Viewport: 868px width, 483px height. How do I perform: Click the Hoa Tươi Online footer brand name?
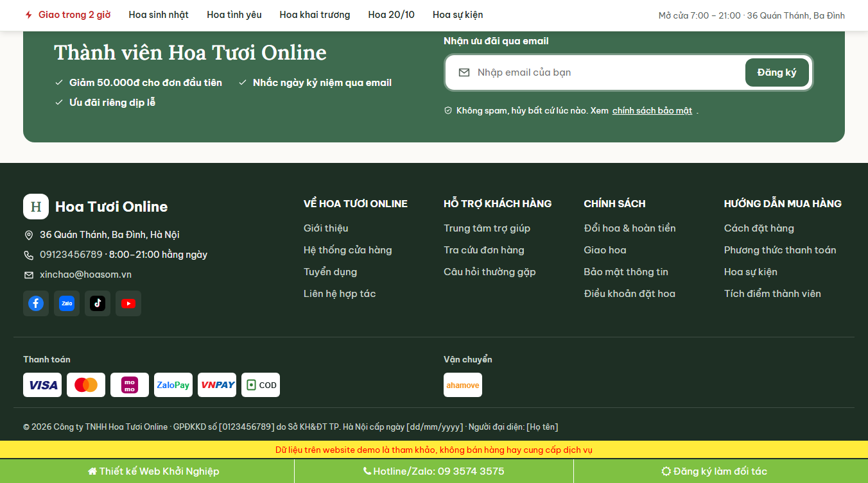(112, 207)
